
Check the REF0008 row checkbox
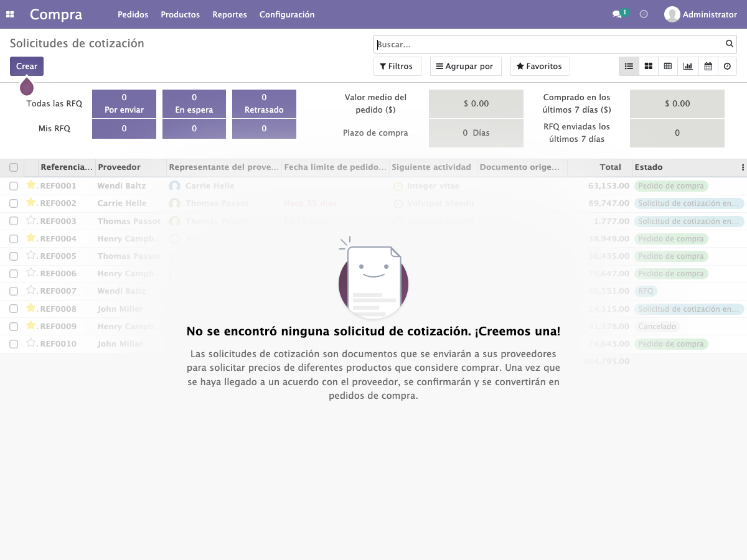pyautogui.click(x=14, y=309)
